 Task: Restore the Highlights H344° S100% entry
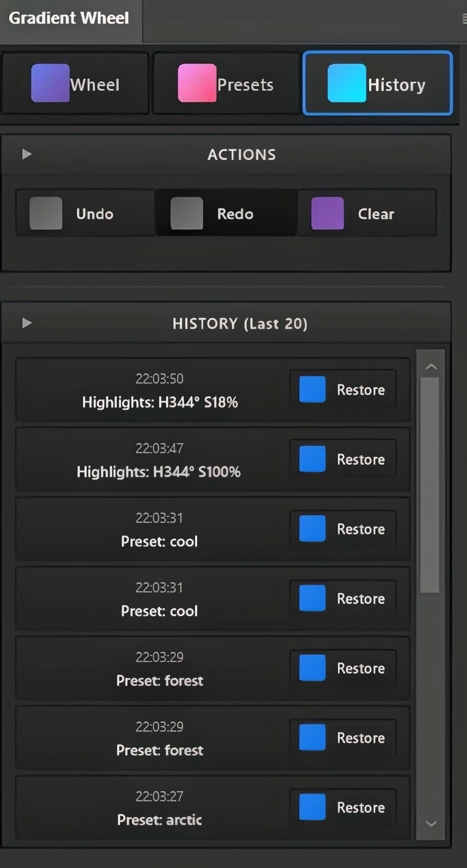point(343,459)
